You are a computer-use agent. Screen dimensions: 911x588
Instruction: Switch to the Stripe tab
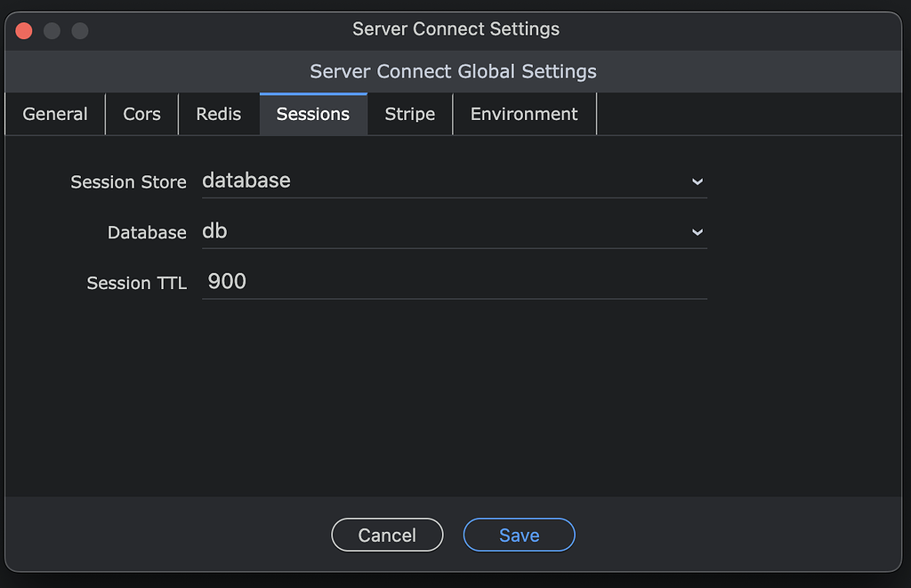[409, 114]
